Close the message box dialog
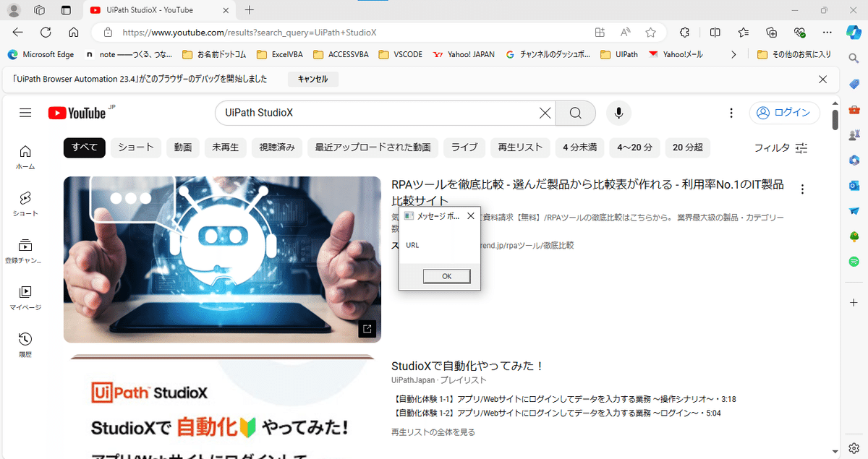The width and height of the screenshot is (868, 459). (x=471, y=215)
